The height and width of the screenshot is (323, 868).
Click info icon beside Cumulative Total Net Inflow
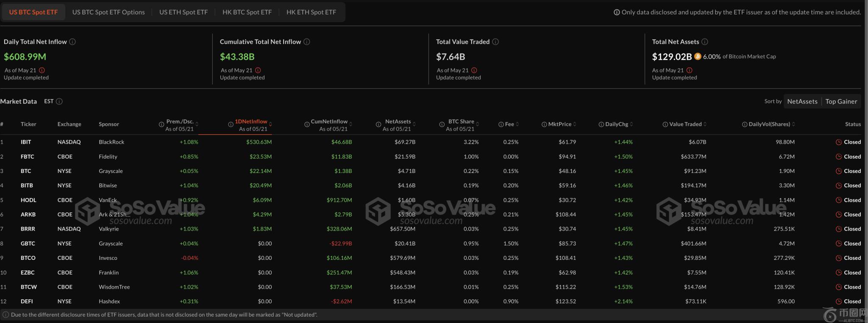coord(307,42)
